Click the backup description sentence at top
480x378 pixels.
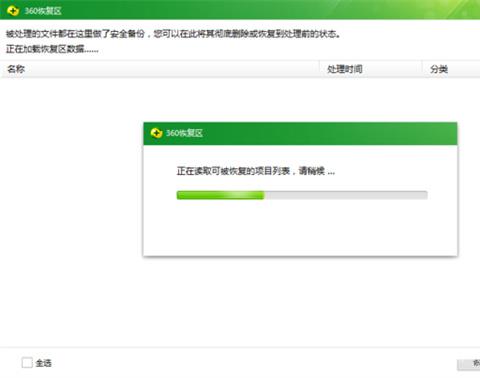[x=173, y=34]
